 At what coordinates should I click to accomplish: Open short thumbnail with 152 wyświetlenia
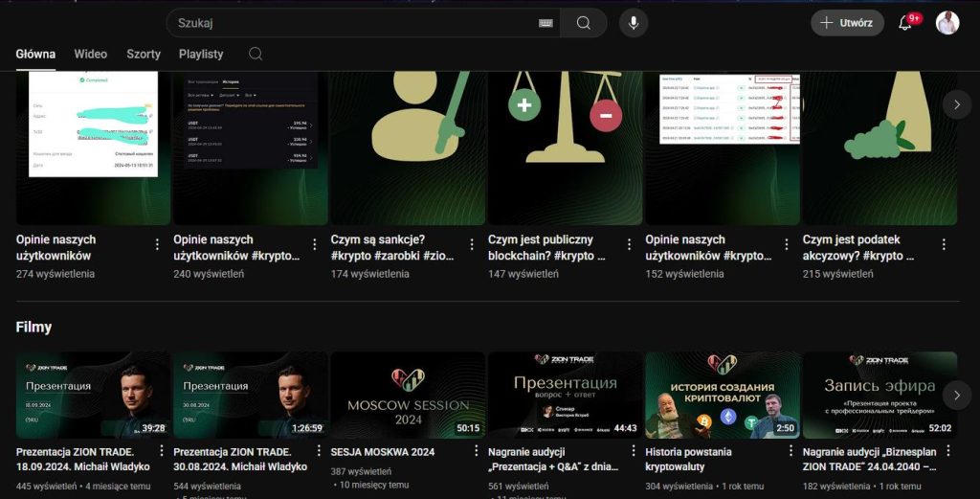point(723,147)
